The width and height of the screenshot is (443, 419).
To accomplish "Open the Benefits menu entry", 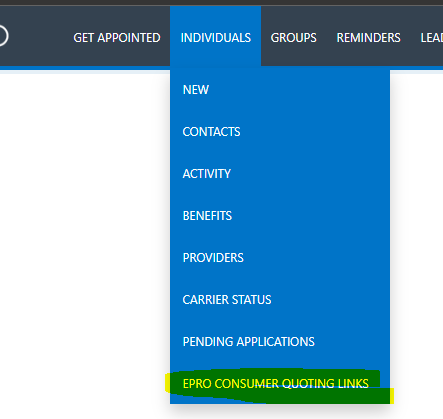I will 207,216.
